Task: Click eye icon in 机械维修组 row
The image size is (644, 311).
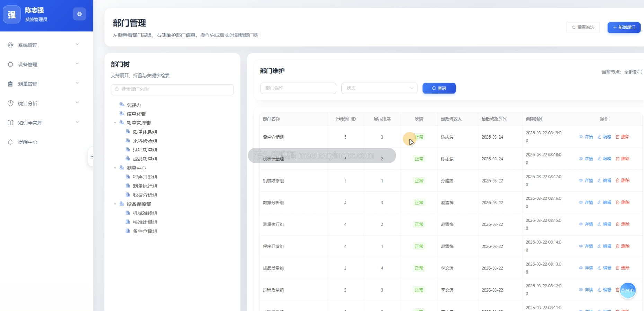Action: click(x=581, y=180)
